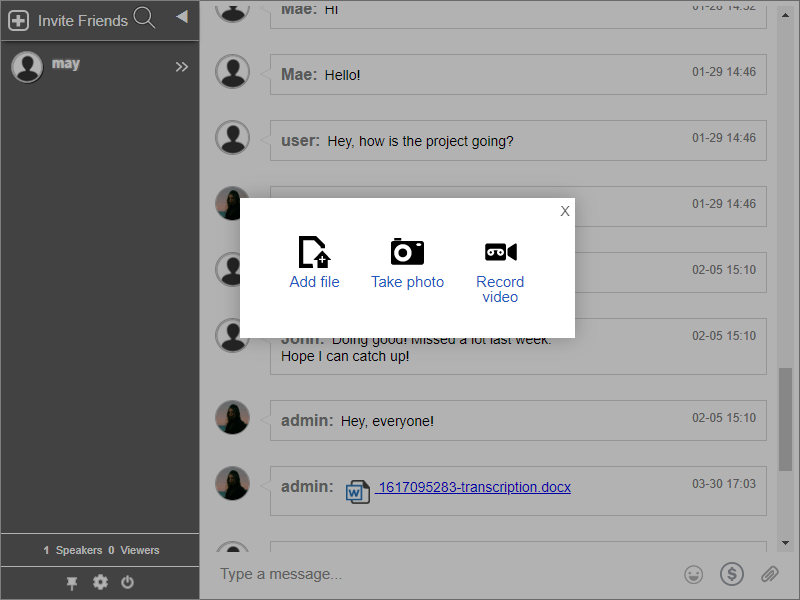Image resolution: width=800 pixels, height=600 pixels.
Task: Select the Add file option in the dialog
Action: point(314,263)
